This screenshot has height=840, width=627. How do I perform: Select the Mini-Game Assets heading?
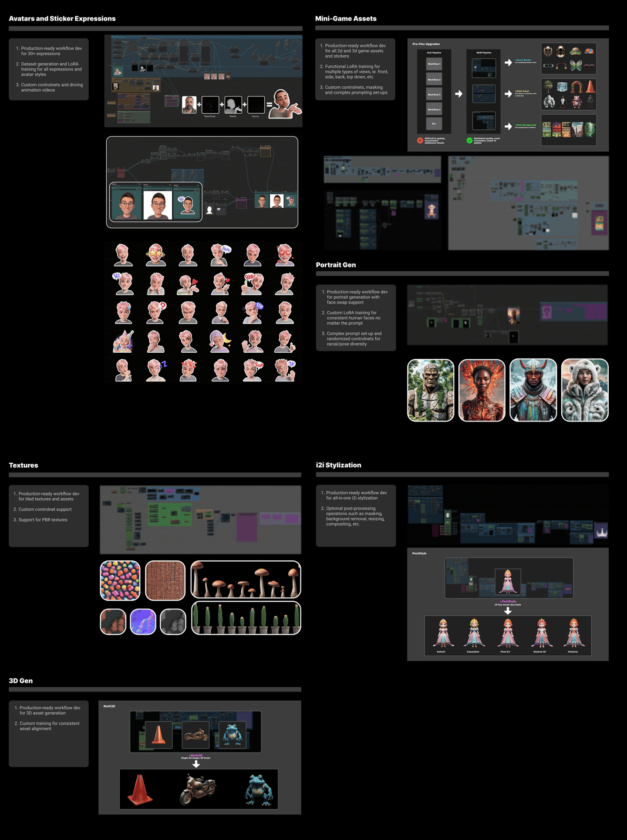click(x=346, y=19)
